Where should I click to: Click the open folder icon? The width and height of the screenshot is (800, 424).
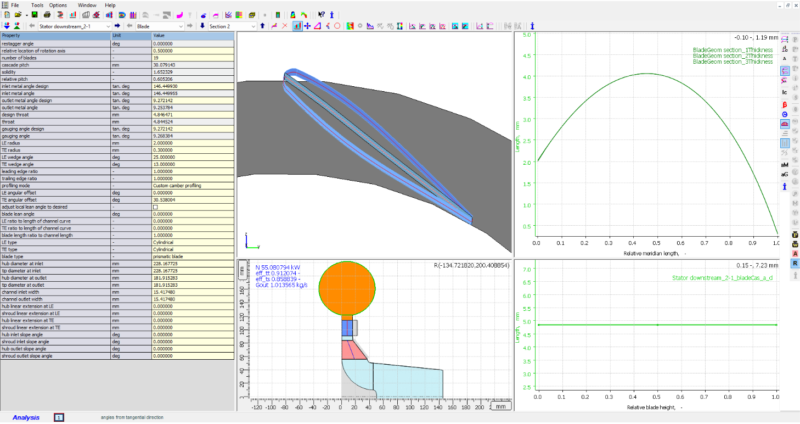(x=18, y=15)
